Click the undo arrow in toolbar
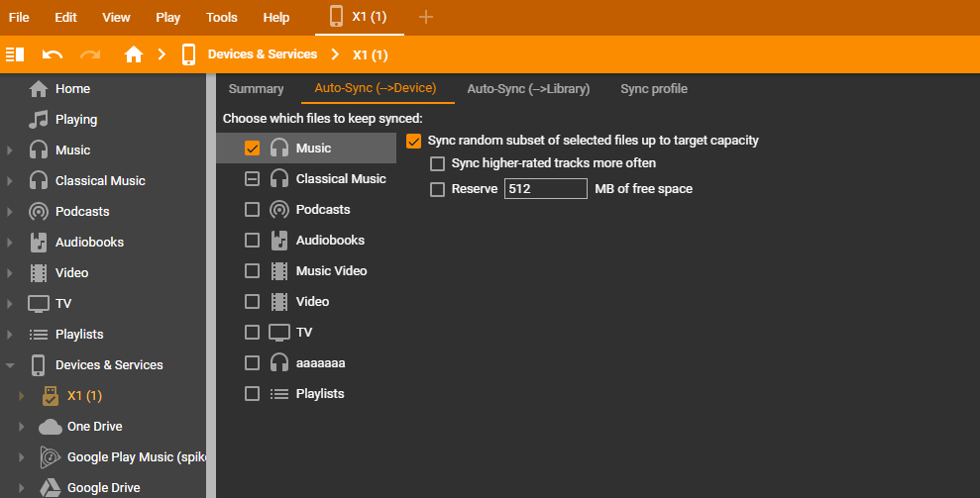The height and width of the screenshot is (498, 980). click(53, 54)
